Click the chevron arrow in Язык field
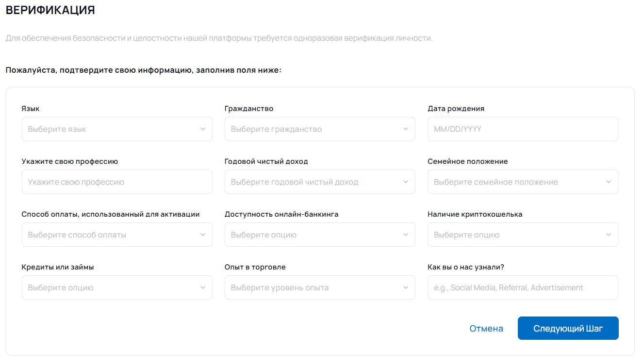This screenshot has width=643, height=364. pyautogui.click(x=203, y=129)
